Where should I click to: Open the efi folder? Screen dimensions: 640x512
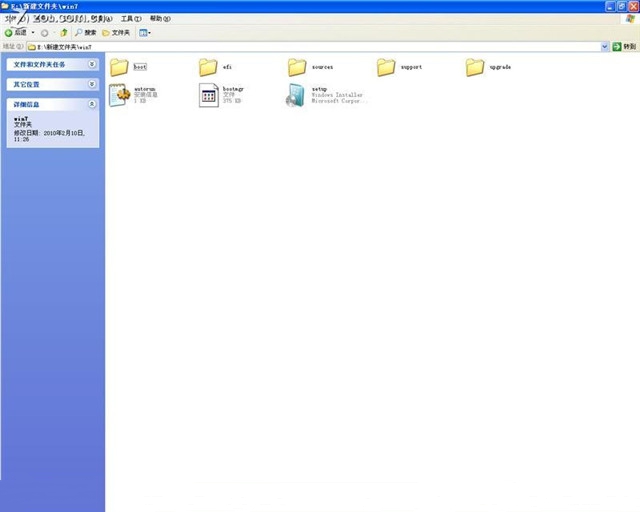(208, 67)
